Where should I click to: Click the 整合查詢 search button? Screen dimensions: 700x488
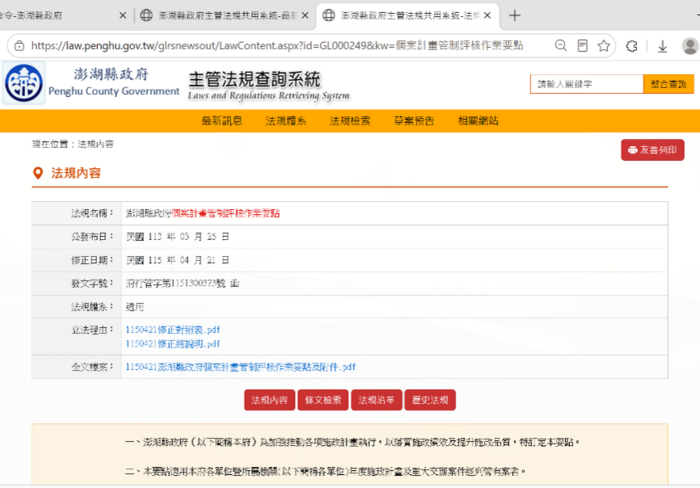(x=668, y=84)
